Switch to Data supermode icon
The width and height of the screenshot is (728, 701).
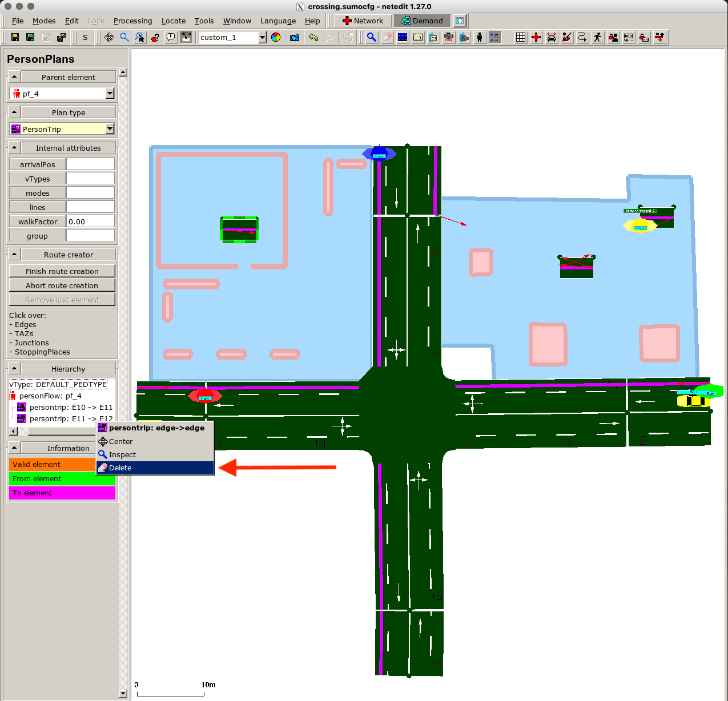coord(460,21)
